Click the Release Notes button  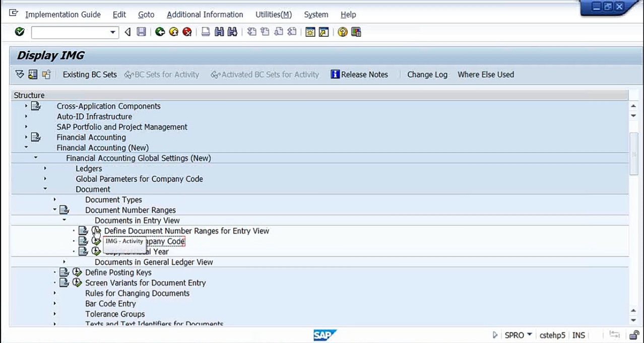pyautogui.click(x=359, y=75)
